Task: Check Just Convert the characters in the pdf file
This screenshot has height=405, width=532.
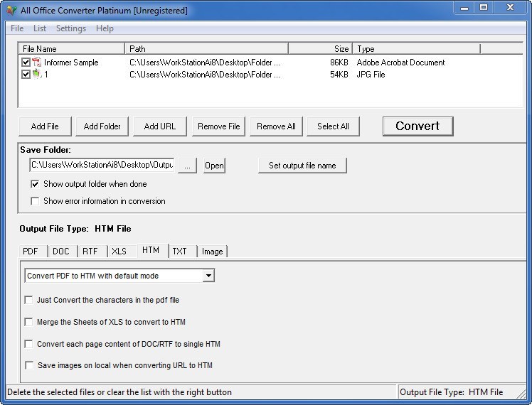Action: coord(29,300)
